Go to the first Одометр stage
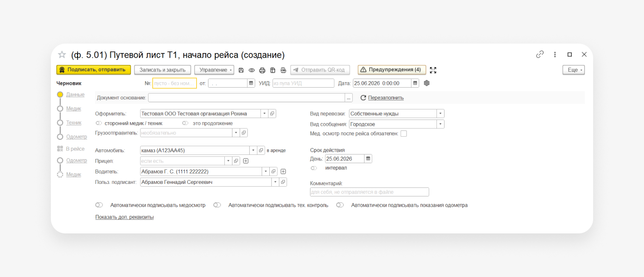Screen dimensions: 644x277 (x=76, y=137)
